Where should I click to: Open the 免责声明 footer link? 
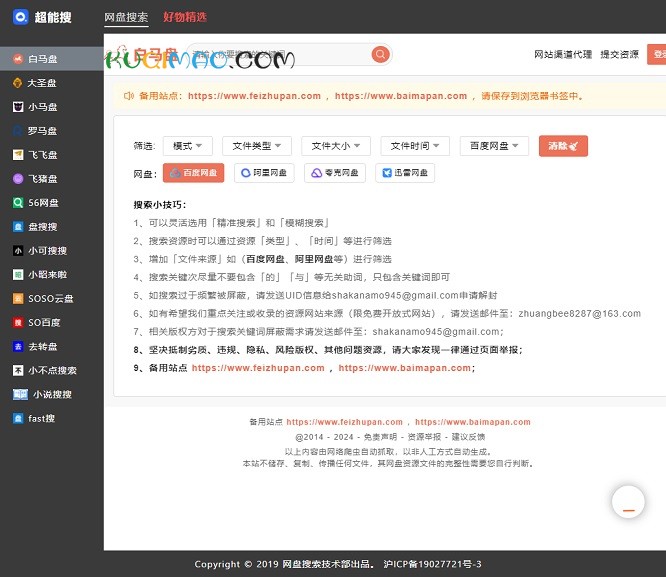click(380, 437)
